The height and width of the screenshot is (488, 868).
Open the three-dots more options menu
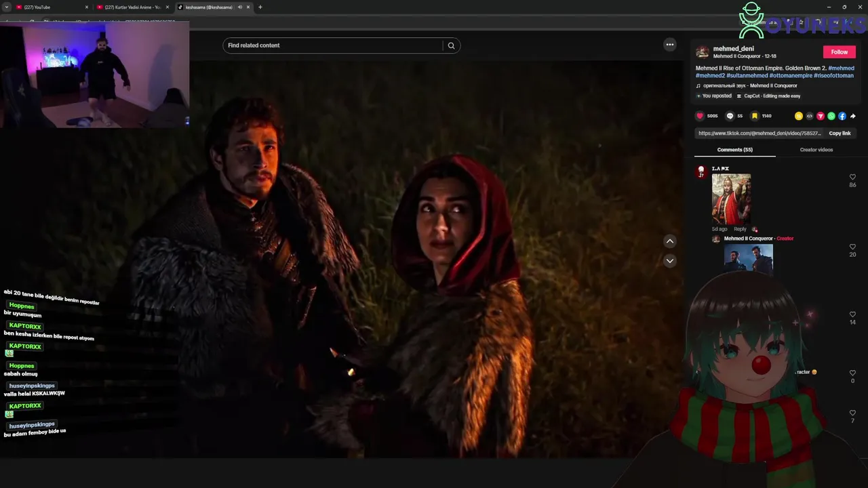(x=670, y=45)
